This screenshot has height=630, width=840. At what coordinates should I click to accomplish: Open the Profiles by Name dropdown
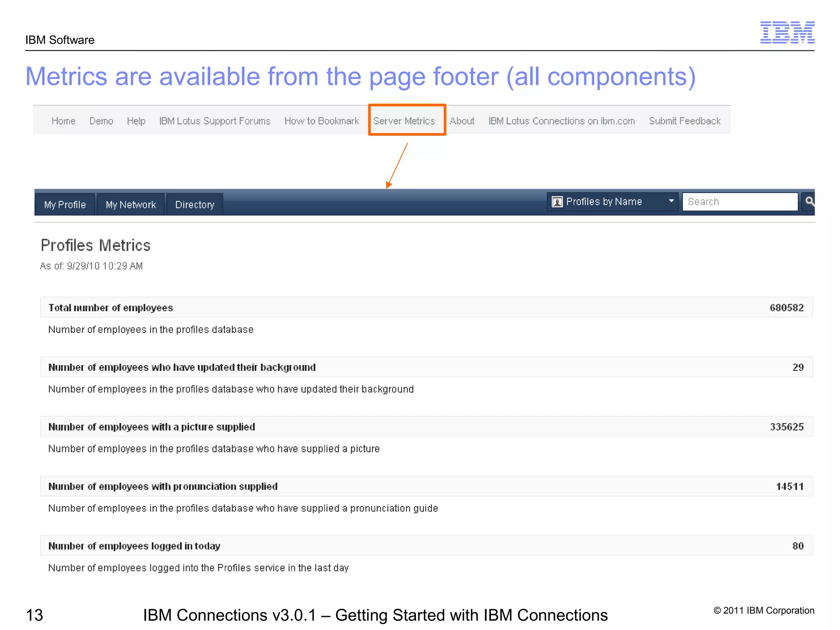point(612,202)
